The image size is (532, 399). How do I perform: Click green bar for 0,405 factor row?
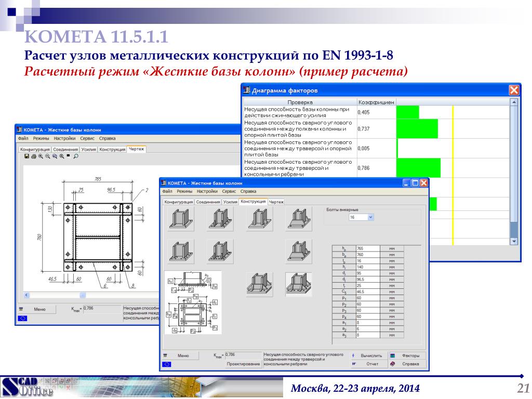408,112
